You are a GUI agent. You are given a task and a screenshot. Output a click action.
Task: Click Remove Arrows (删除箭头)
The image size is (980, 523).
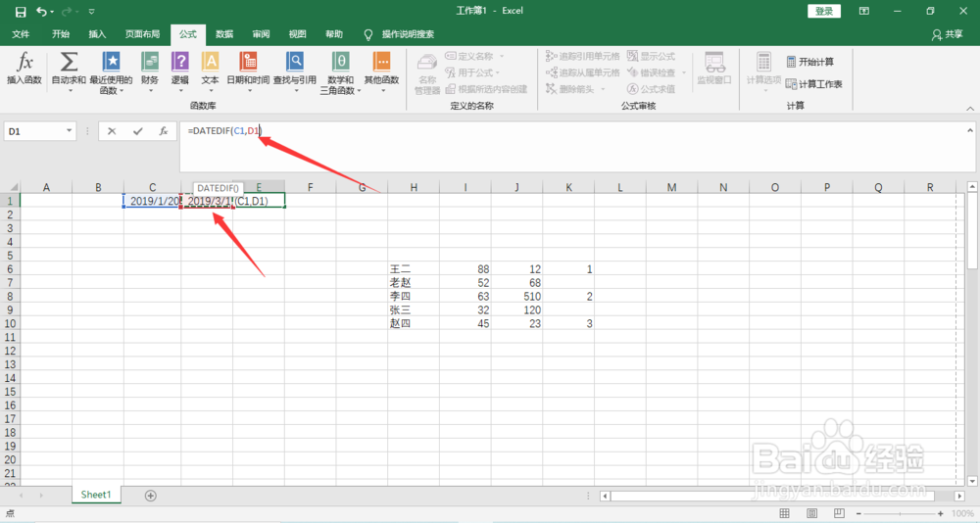tap(575, 89)
